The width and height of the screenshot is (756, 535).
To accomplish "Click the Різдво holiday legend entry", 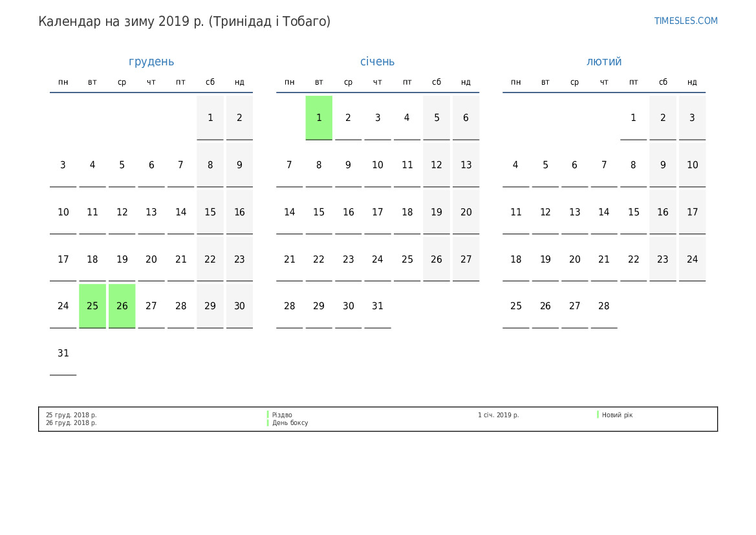I will click(x=282, y=415).
